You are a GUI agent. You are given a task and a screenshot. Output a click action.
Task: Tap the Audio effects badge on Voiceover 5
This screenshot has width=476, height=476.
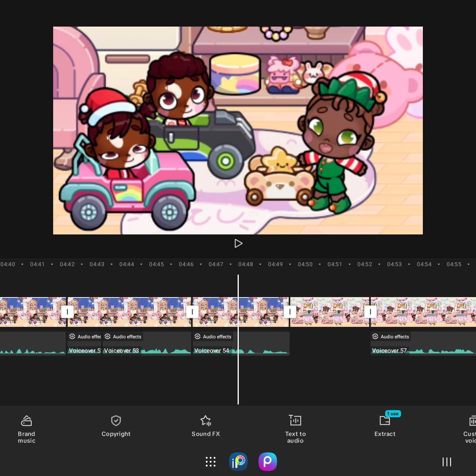[85, 337]
